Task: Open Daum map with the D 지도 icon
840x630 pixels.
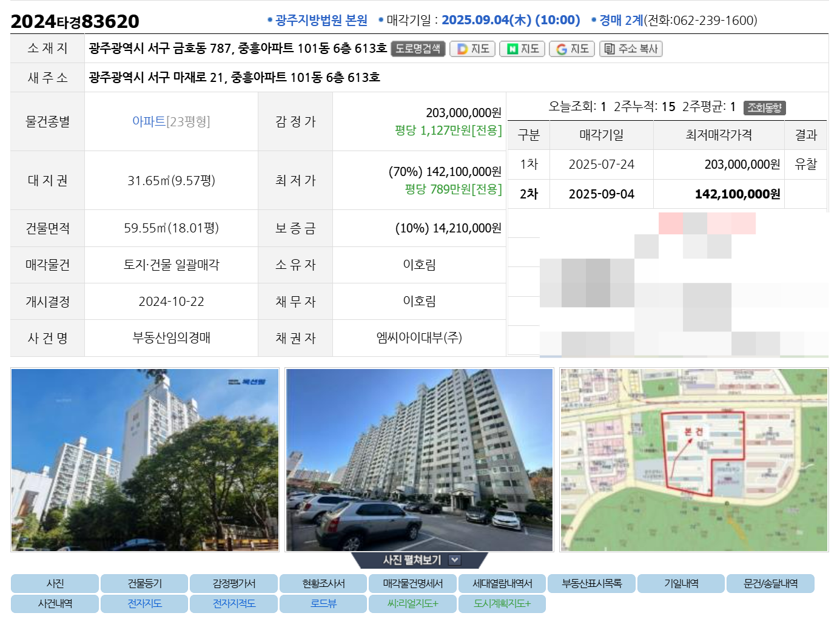Action: (x=472, y=49)
